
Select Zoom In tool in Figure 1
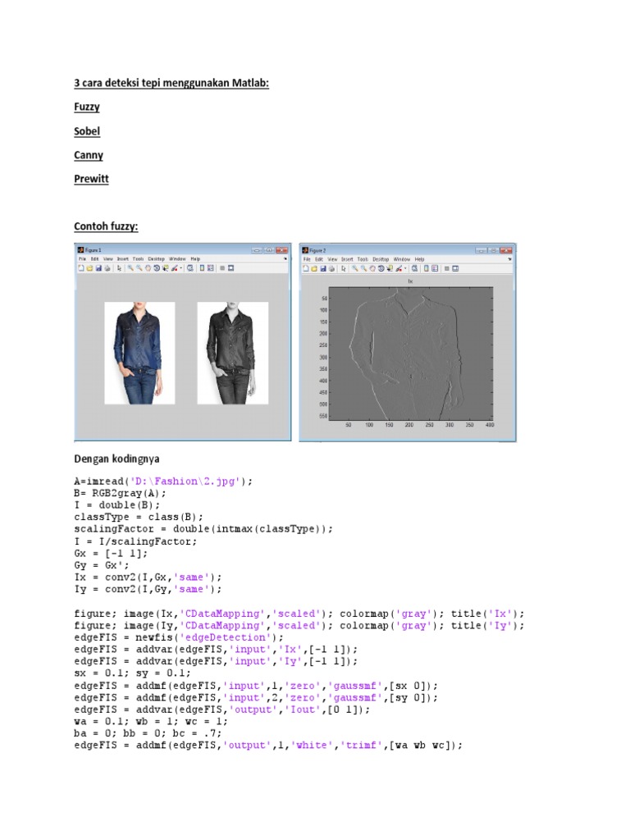click(130, 268)
